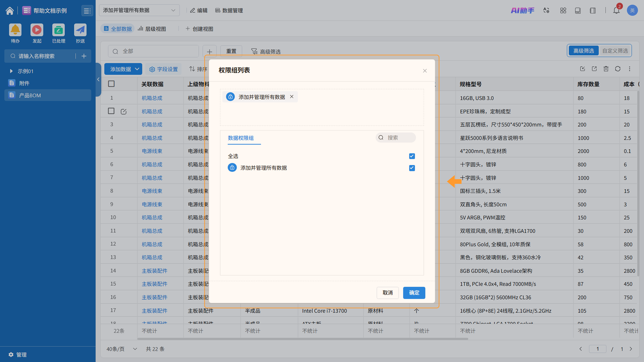This screenshot has width=644, height=362.
Task: Click the home icon in sidebar header
Action: tap(10, 11)
